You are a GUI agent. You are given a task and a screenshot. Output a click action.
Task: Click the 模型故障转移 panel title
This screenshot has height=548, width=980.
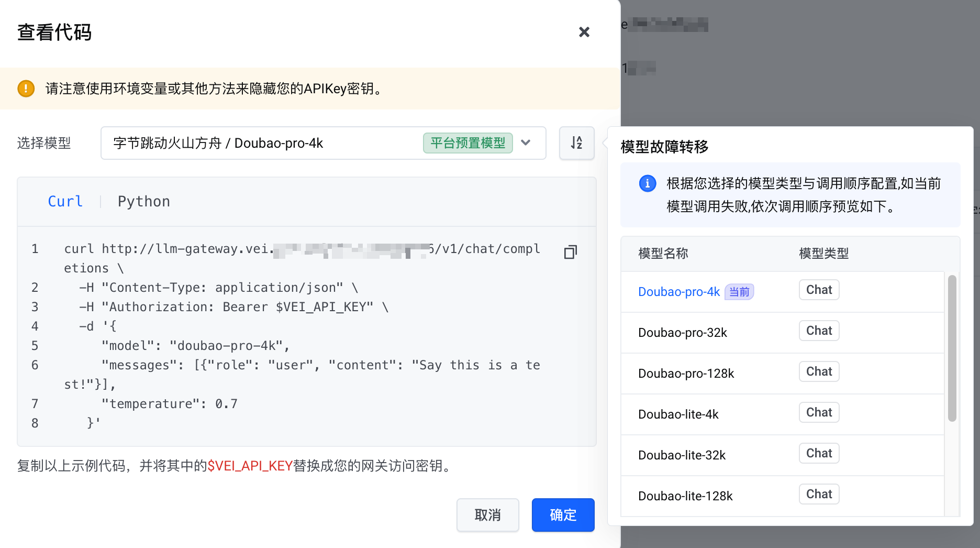click(665, 147)
